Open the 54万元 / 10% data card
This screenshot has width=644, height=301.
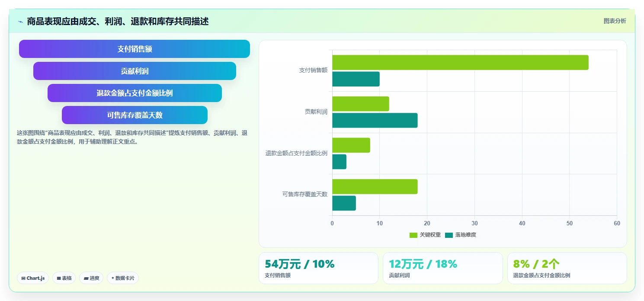point(318,268)
